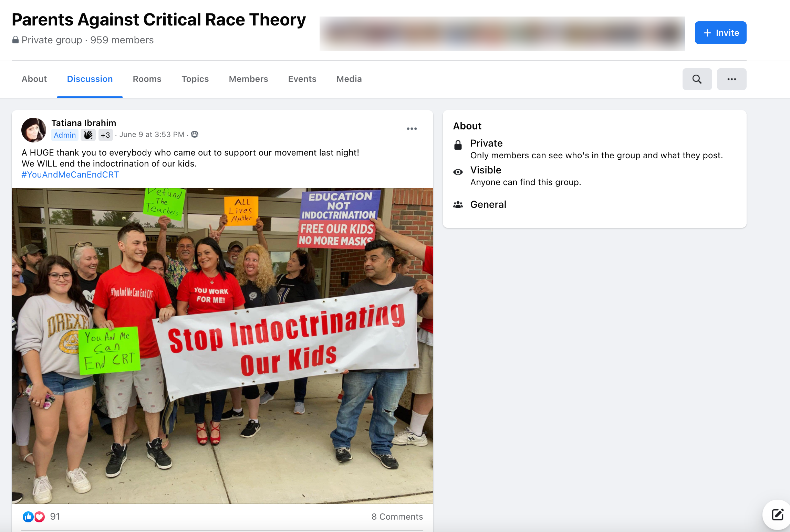The width and height of the screenshot is (790, 532).
Task: Click the protest photo in the post
Action: (222, 344)
